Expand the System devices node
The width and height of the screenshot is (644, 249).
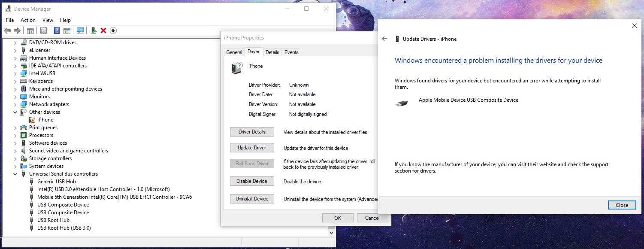click(x=15, y=166)
